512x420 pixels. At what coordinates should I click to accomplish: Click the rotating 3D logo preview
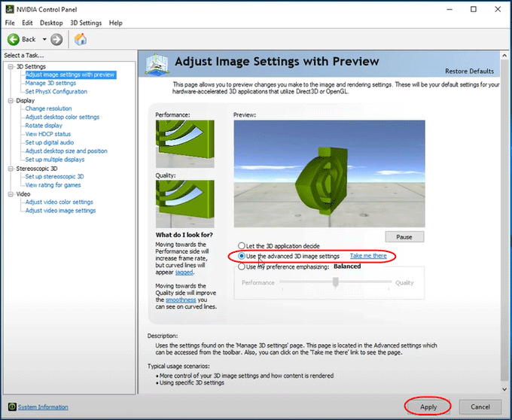(329, 174)
